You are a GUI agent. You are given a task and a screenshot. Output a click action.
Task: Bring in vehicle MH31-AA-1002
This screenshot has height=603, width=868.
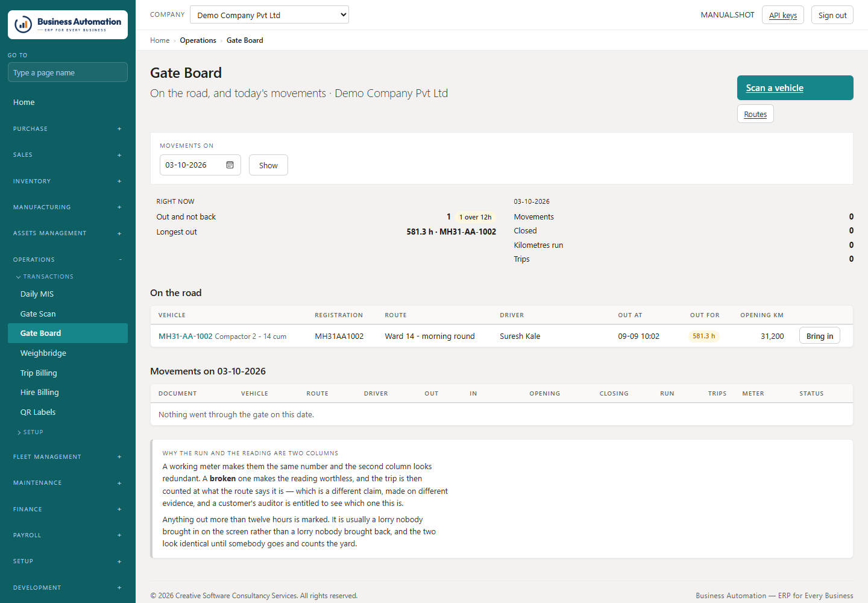tap(820, 336)
